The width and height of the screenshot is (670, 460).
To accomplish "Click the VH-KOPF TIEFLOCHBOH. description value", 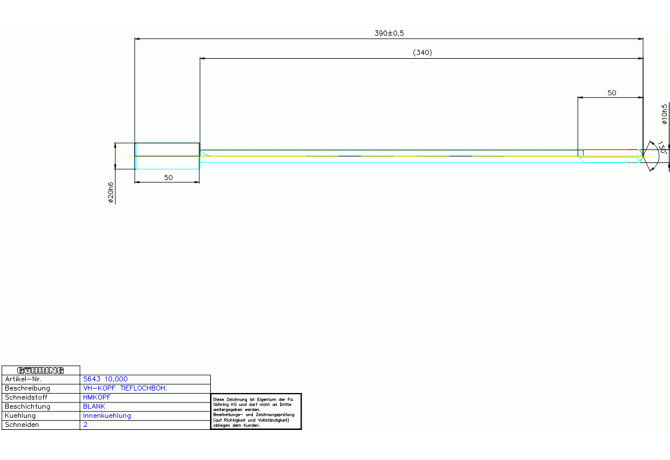I will (124, 388).
